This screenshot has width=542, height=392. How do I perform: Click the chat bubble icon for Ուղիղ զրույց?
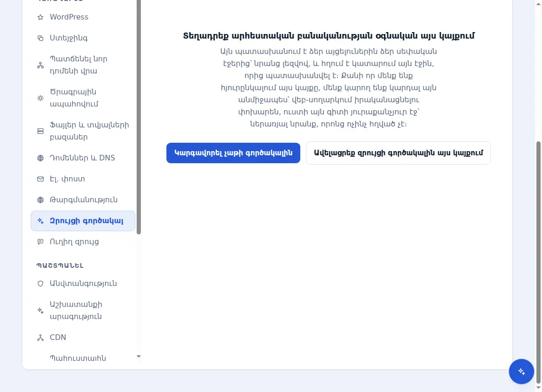pyautogui.click(x=40, y=242)
